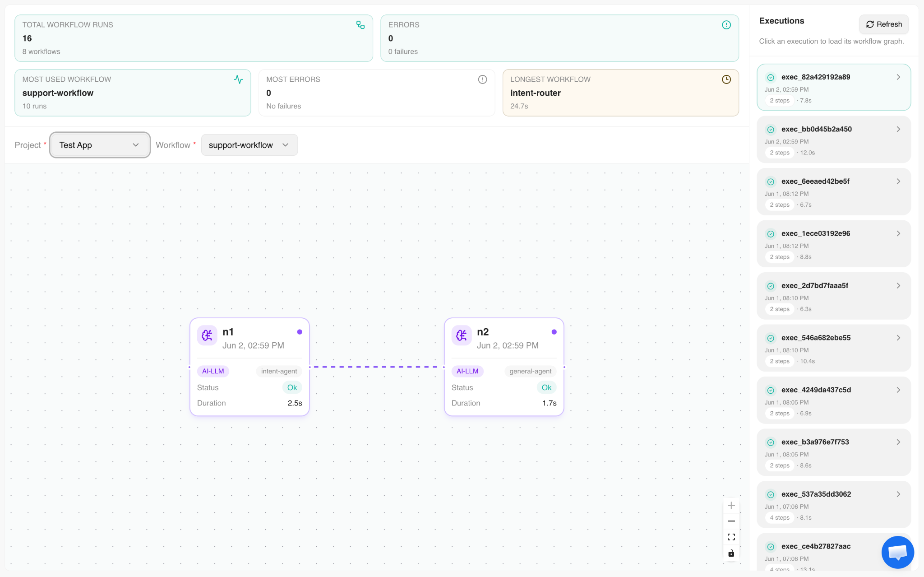The height and width of the screenshot is (577, 924).
Task: Expand execution exec_bb0d45b2a450 with chevron
Action: 898,129
